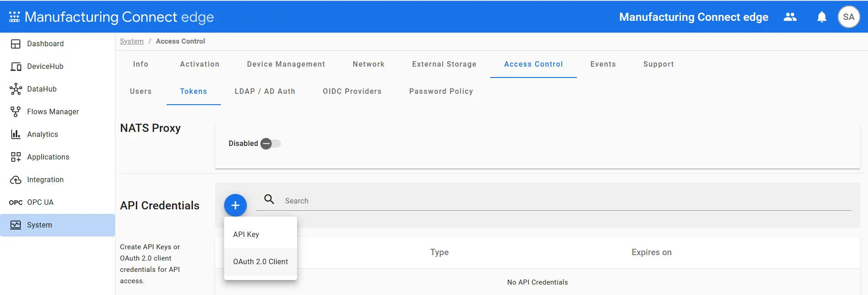
Task: Select OAuth 2.0 Client menu option
Action: pyautogui.click(x=260, y=262)
